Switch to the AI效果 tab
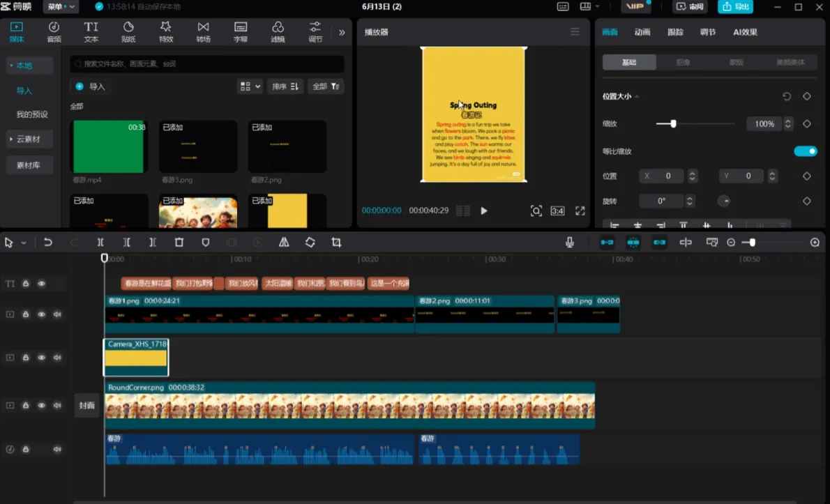830x504 pixels. click(745, 32)
